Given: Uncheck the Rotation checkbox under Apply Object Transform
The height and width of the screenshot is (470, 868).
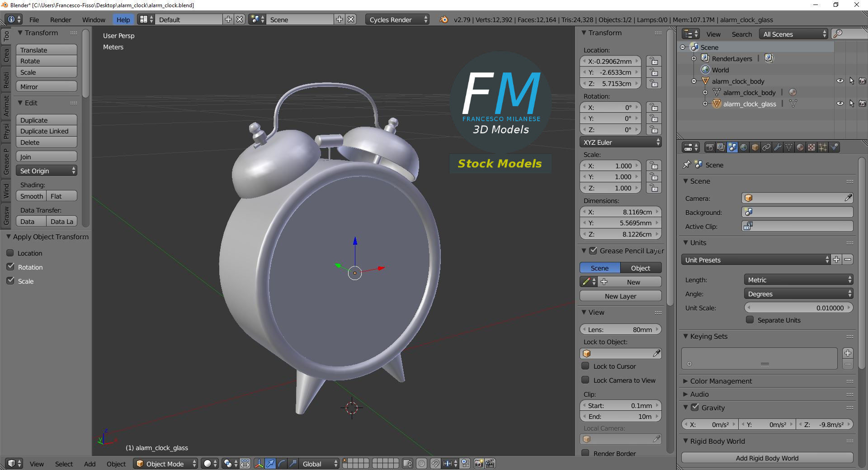Looking at the screenshot, I should [x=10, y=267].
